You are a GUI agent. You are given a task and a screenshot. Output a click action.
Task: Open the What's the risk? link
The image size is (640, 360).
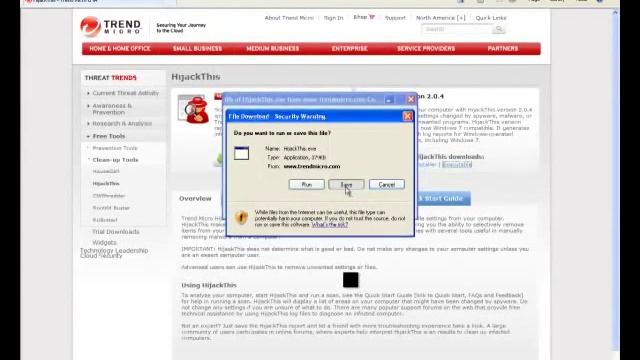point(329,225)
